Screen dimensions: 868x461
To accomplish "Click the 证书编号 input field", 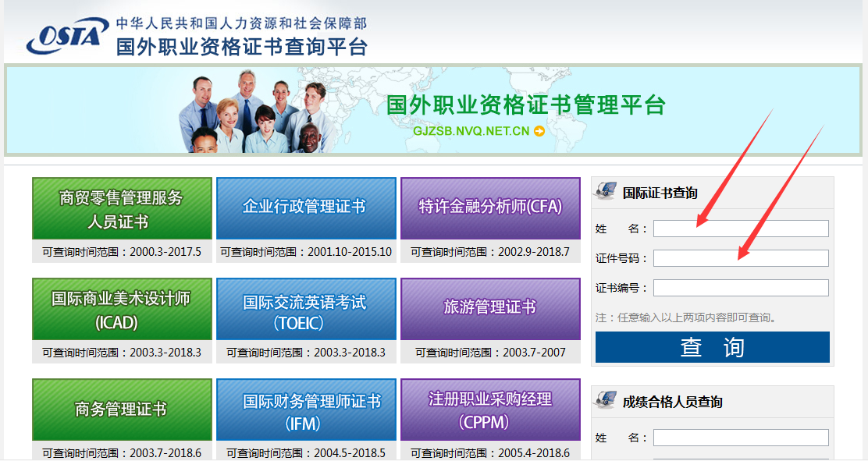I will point(740,288).
